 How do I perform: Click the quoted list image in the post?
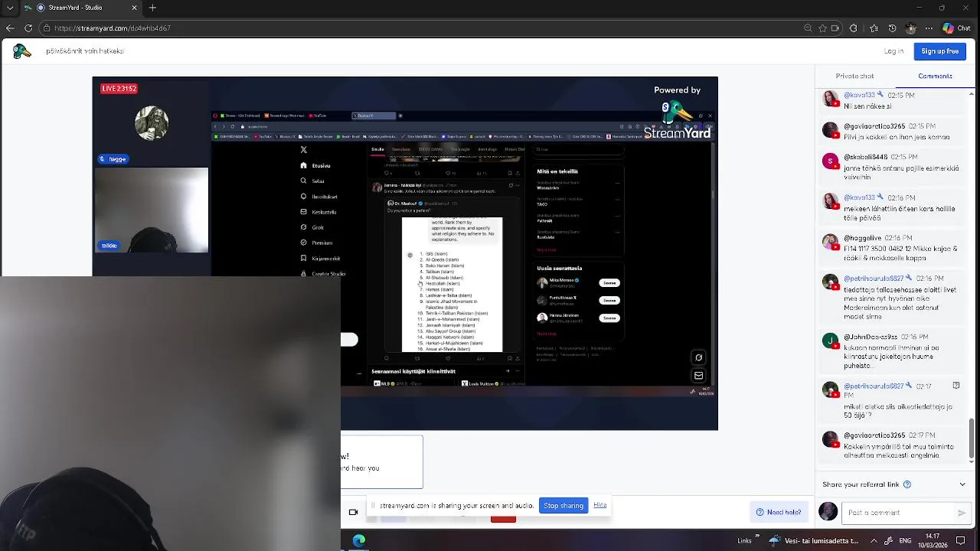click(452, 285)
